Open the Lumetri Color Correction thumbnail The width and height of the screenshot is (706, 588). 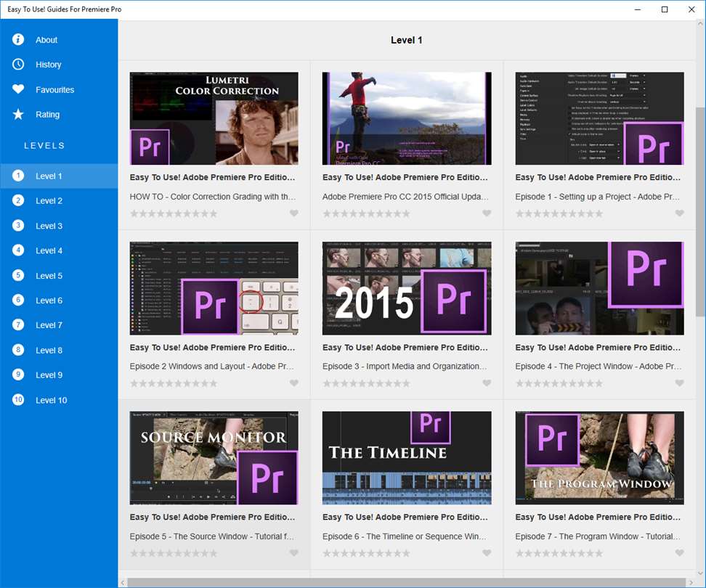click(x=214, y=118)
